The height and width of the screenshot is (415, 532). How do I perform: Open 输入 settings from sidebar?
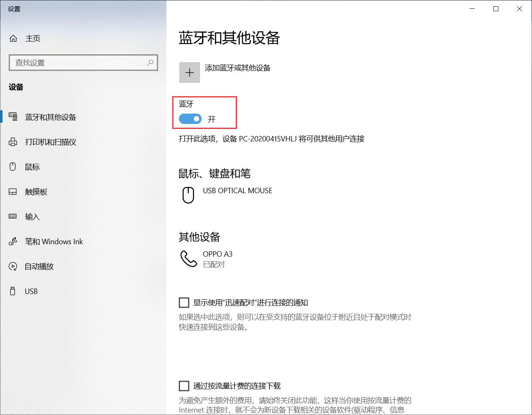coord(13,216)
